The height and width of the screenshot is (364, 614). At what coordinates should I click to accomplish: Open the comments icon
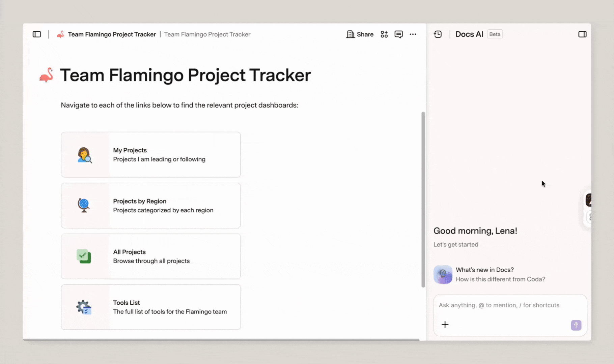coord(398,34)
